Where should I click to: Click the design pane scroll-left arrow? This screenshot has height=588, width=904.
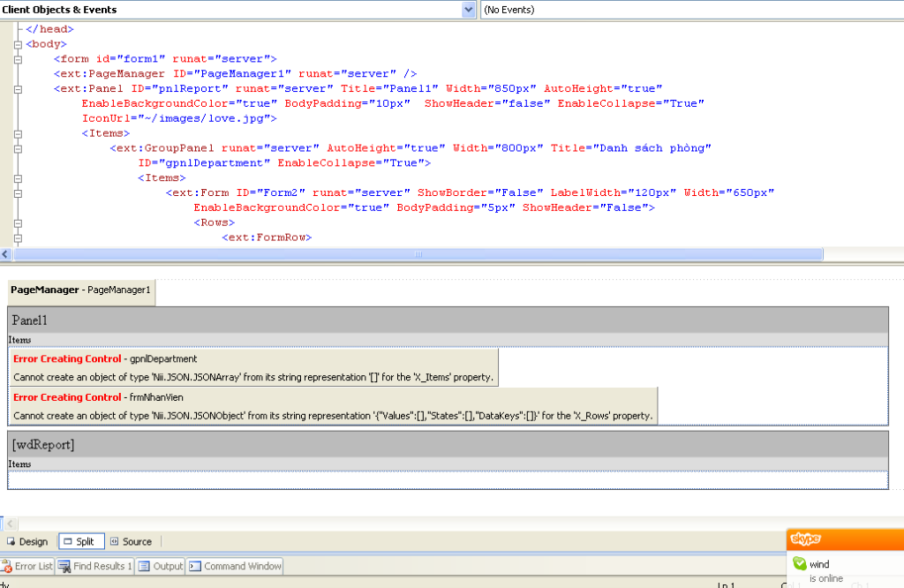pos(11,524)
